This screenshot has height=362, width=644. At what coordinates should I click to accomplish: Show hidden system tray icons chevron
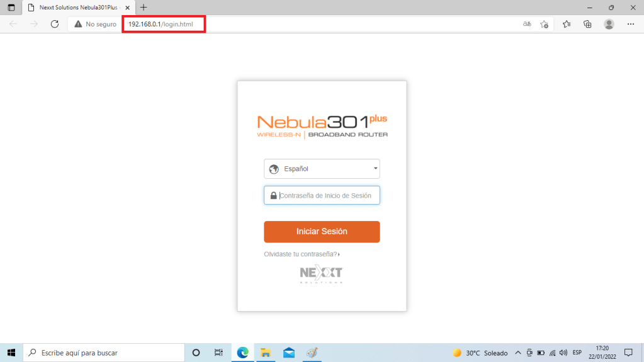(518, 353)
